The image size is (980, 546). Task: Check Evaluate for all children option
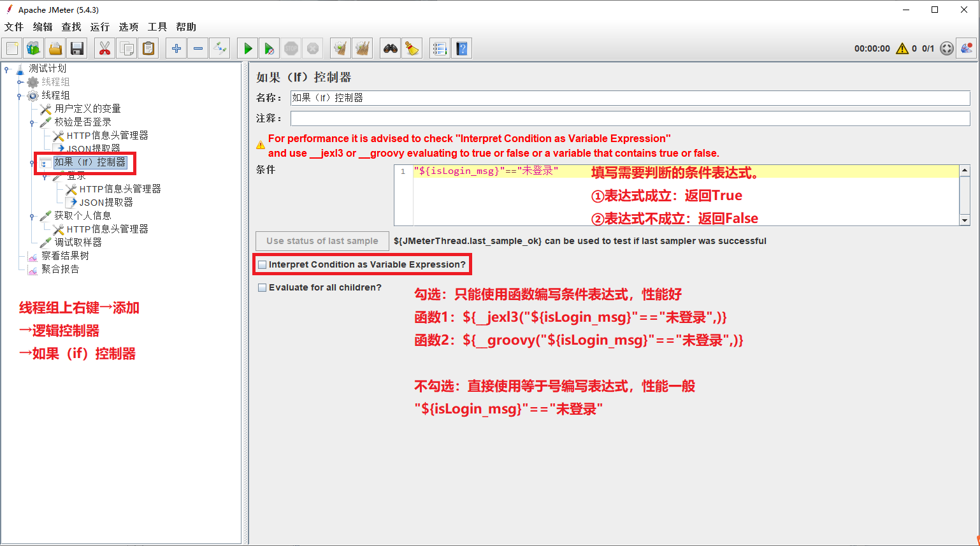[263, 287]
